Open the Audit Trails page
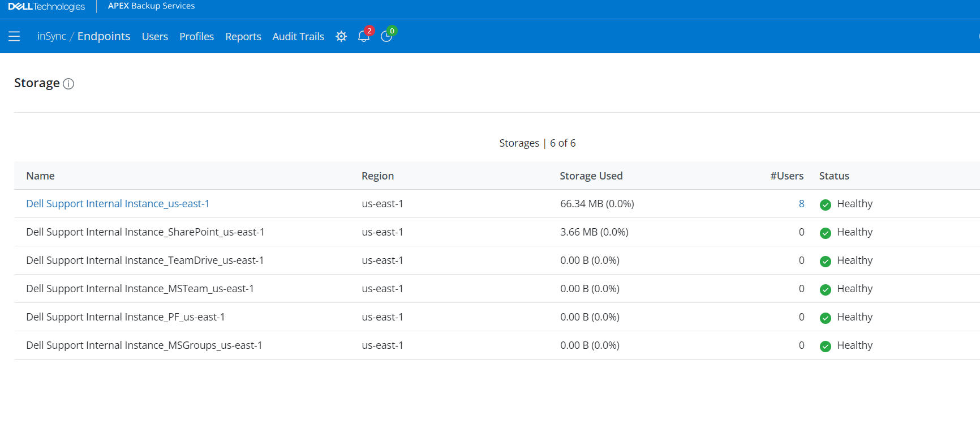Viewport: 980px width, 423px height. coord(298,36)
